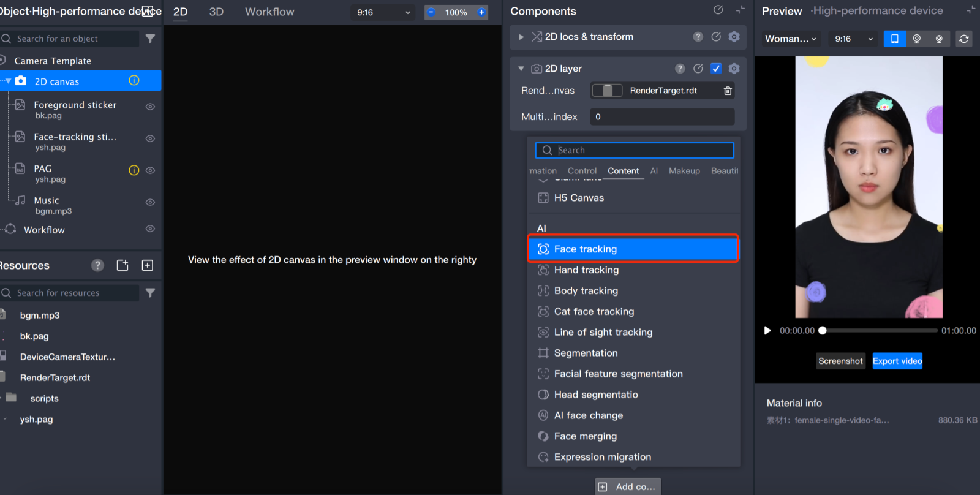
Task: Click the settings gear on 2D layer
Action: [734, 69]
